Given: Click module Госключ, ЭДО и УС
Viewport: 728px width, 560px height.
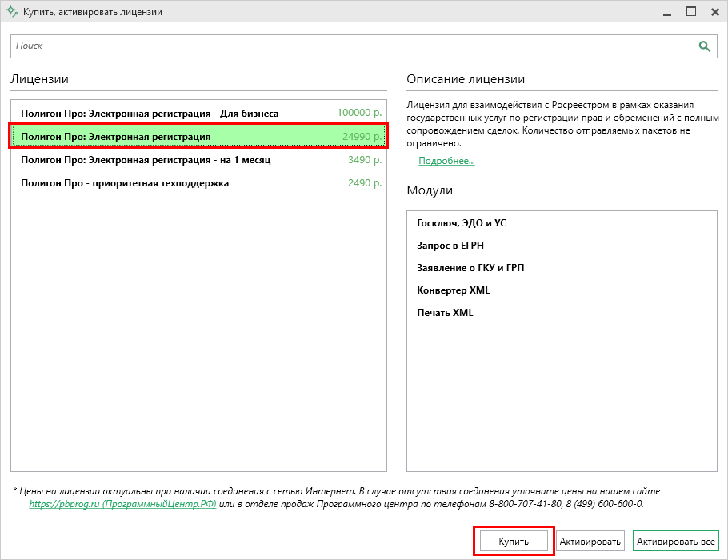Looking at the screenshot, I should pyautogui.click(x=462, y=223).
